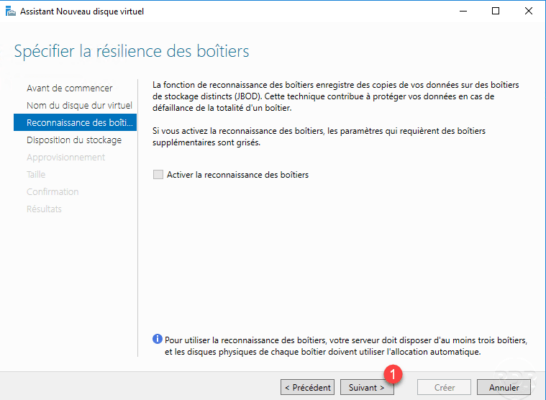Image resolution: width=546 pixels, height=400 pixels.
Task: Select the greyed Résultats step
Action: pos(44,209)
